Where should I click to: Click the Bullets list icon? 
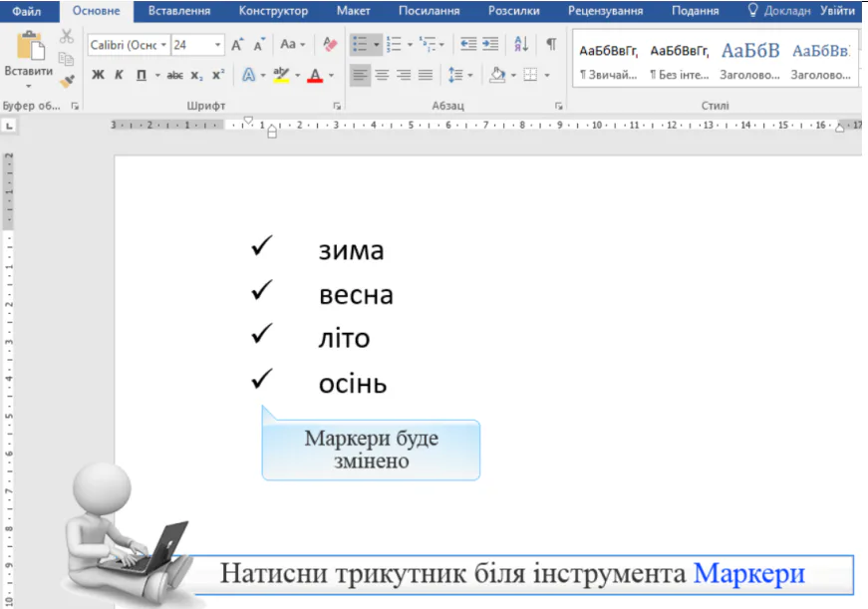(360, 45)
